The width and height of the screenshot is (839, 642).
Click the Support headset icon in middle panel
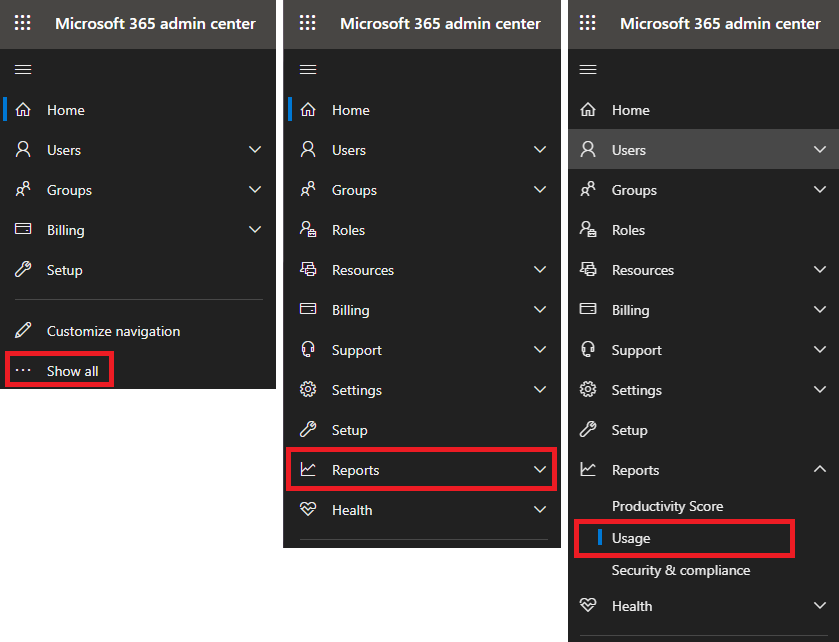pos(308,349)
